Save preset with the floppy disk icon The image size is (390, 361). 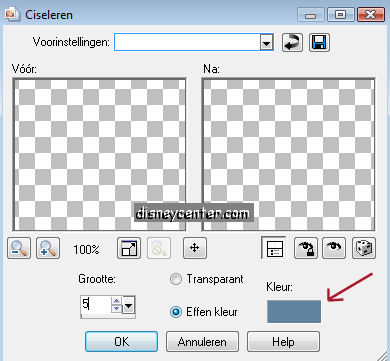[319, 42]
